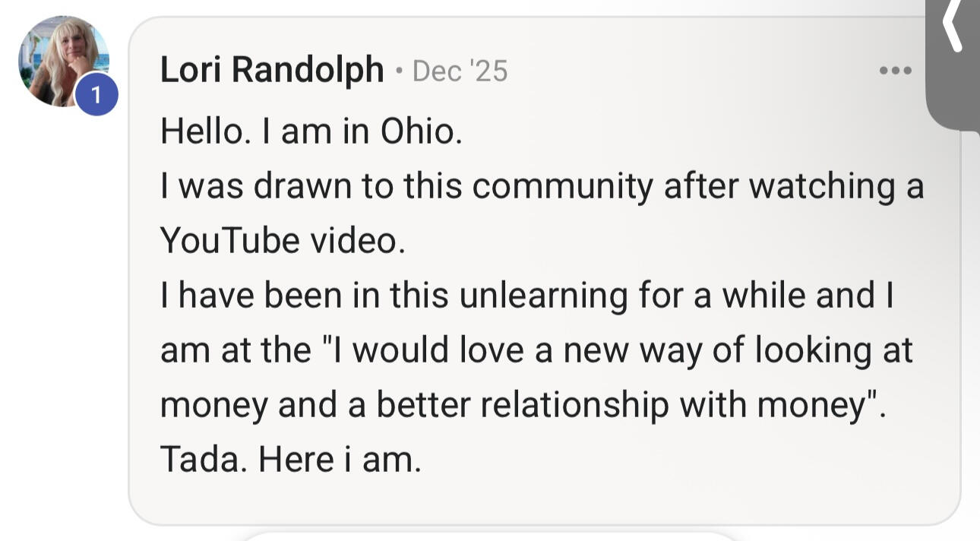Open the three-dot post options menu
The width and height of the screenshot is (980, 541).
(x=894, y=71)
